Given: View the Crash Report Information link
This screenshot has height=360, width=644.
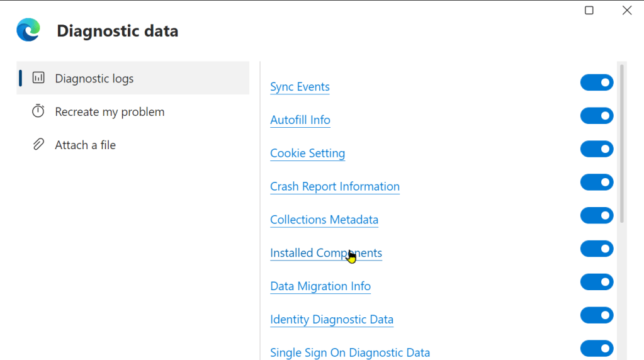Looking at the screenshot, I should click(334, 187).
